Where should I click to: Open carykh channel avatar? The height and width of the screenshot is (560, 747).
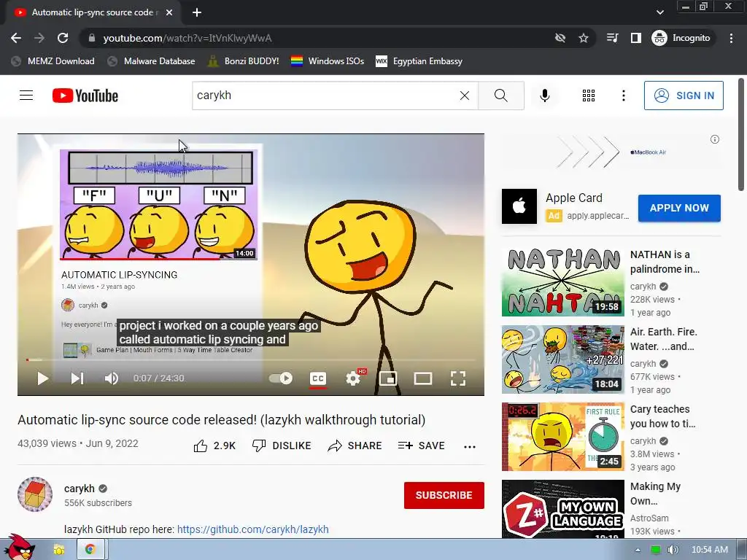coord(35,494)
